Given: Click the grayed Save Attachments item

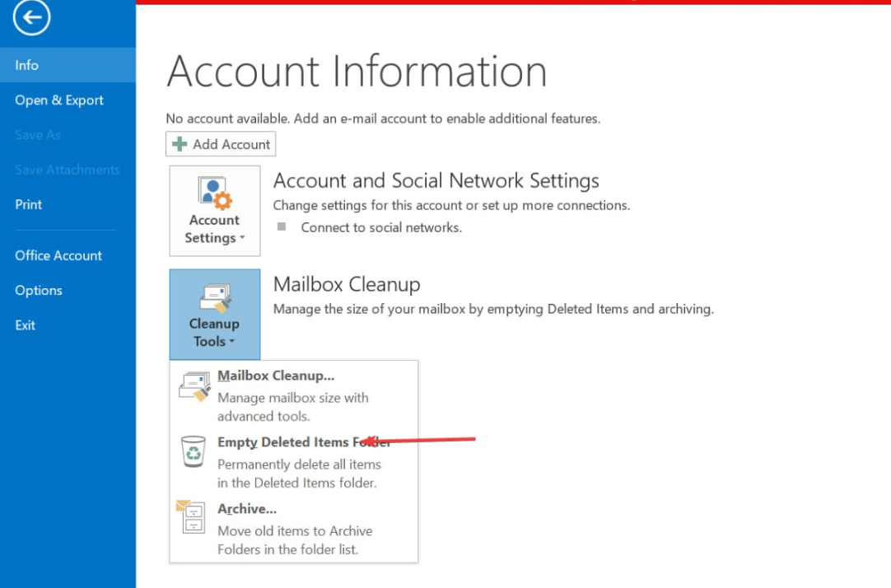Looking at the screenshot, I should [x=68, y=170].
